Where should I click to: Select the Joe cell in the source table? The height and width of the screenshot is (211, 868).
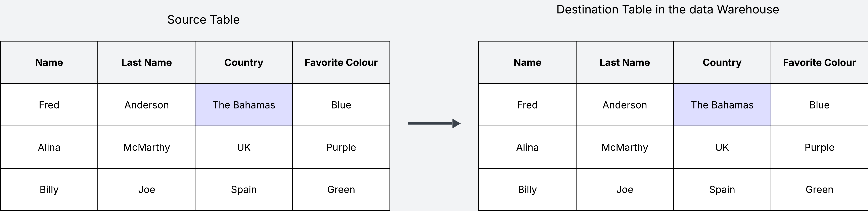[x=146, y=190]
